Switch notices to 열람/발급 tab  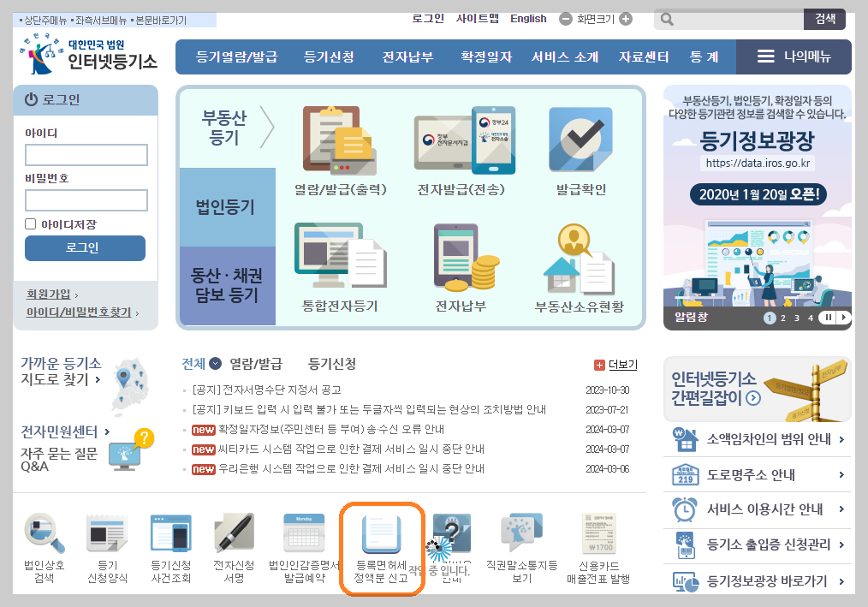256,364
